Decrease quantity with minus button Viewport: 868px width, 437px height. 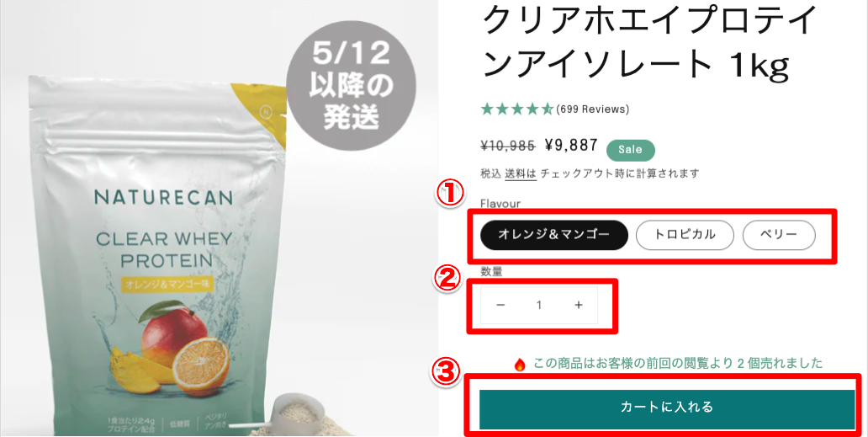500,305
